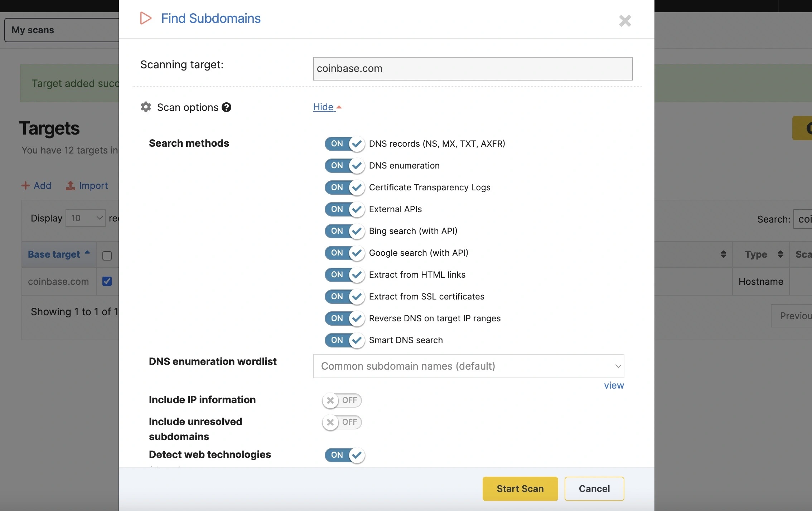Click the Scanning target input field

(472, 68)
